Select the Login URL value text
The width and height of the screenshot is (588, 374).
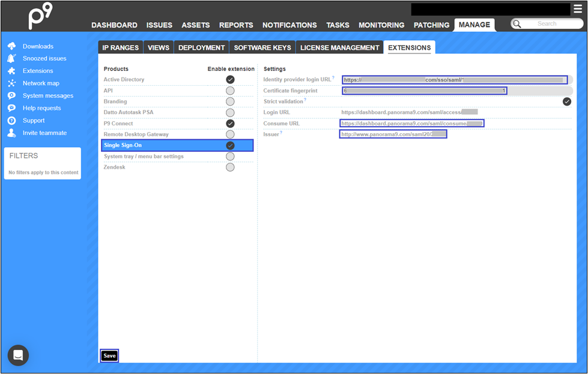(x=409, y=112)
